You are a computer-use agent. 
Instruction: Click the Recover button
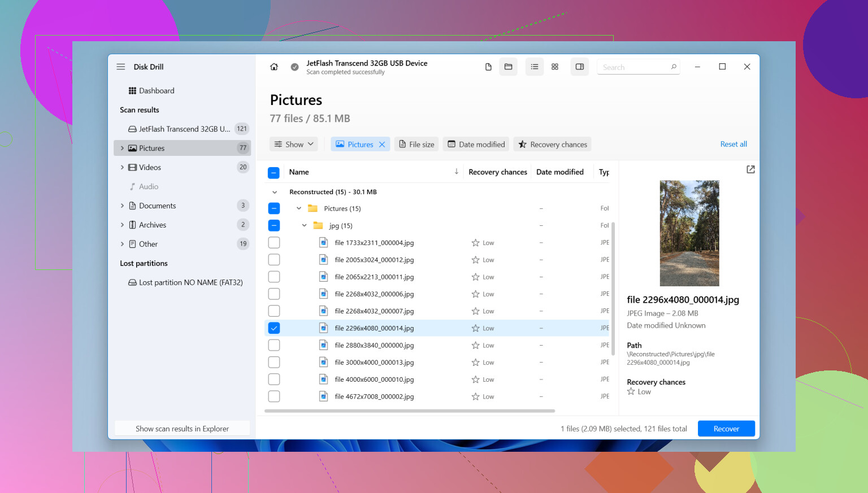click(726, 429)
